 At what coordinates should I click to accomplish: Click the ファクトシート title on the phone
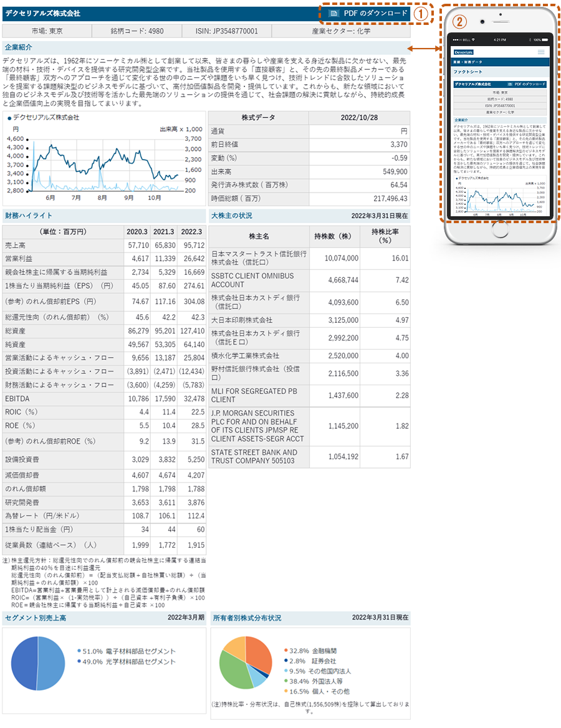coord(467,72)
